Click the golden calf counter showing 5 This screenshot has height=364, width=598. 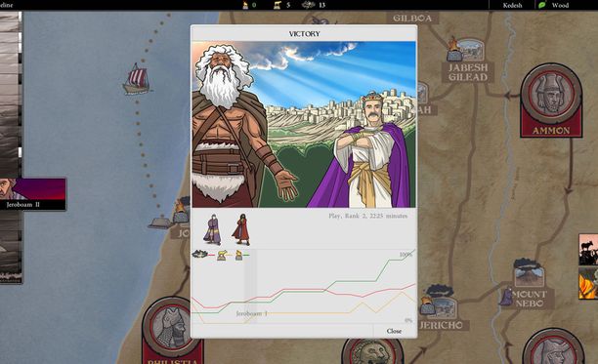pyautogui.click(x=282, y=5)
